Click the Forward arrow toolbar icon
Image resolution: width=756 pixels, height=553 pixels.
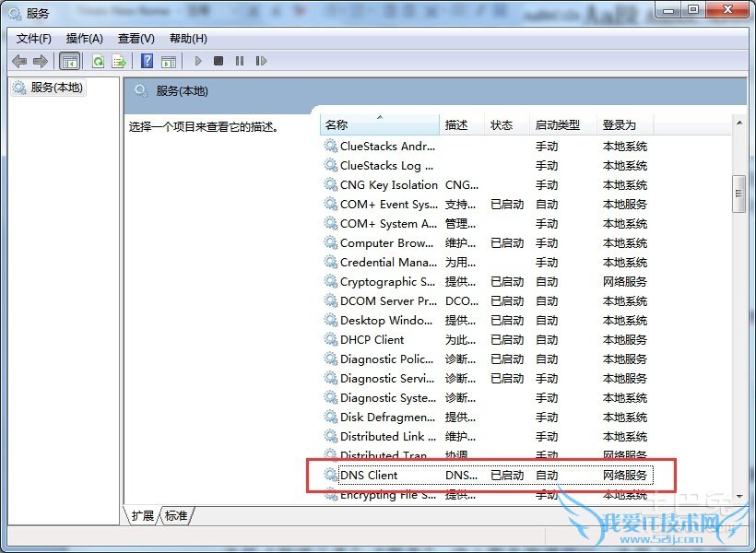41,61
